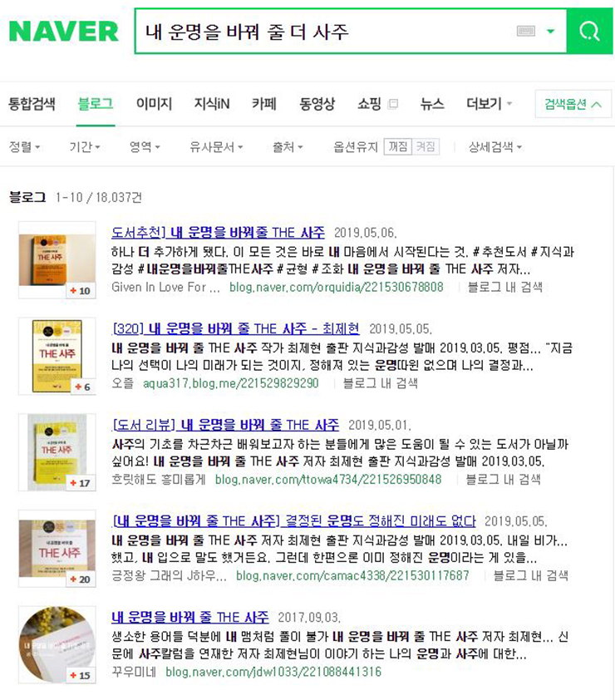The height and width of the screenshot is (700, 615).
Task: Click the circular thumbnail of the last result
Action: [x=57, y=644]
